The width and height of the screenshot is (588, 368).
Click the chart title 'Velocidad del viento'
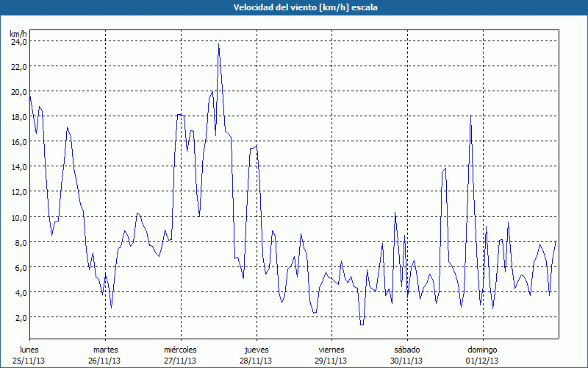pos(294,7)
